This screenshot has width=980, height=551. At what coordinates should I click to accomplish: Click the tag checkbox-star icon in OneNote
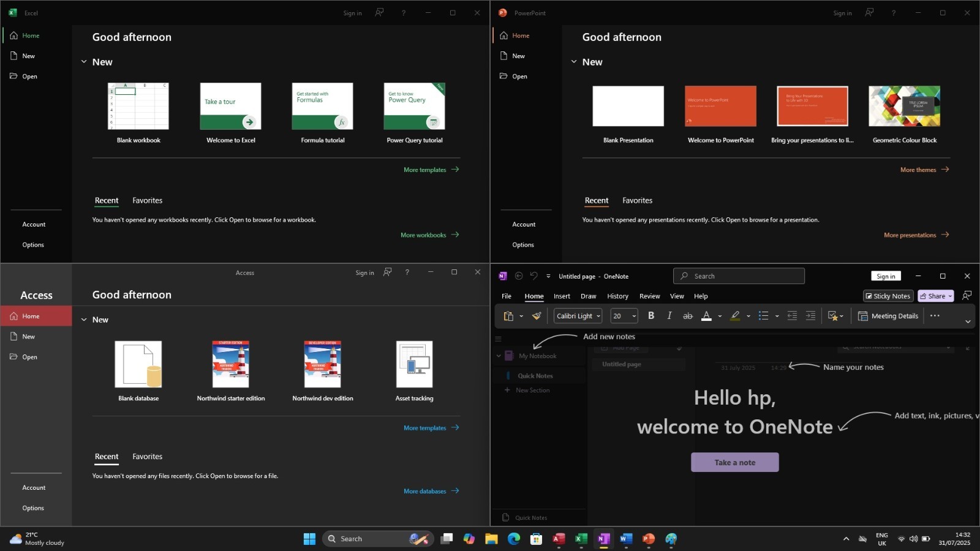coord(832,316)
